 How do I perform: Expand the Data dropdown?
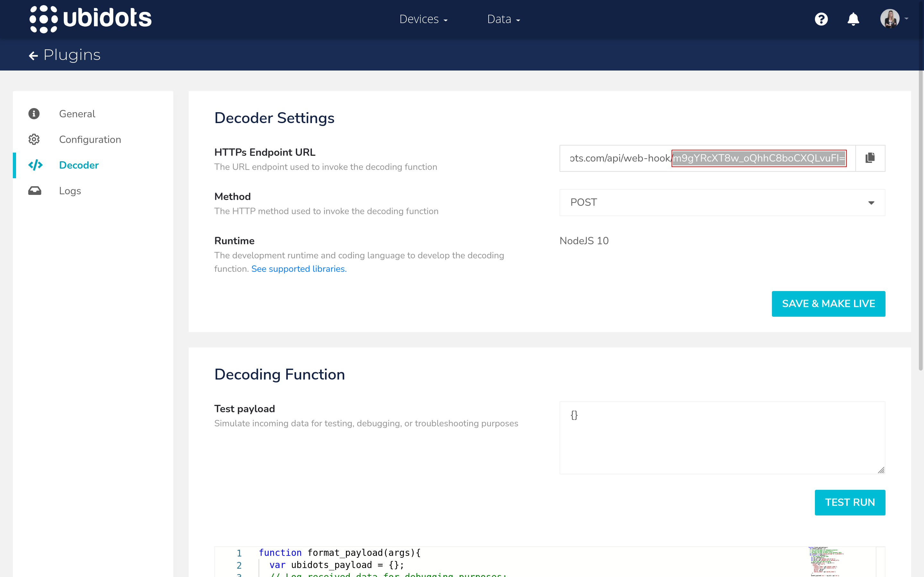click(x=503, y=19)
